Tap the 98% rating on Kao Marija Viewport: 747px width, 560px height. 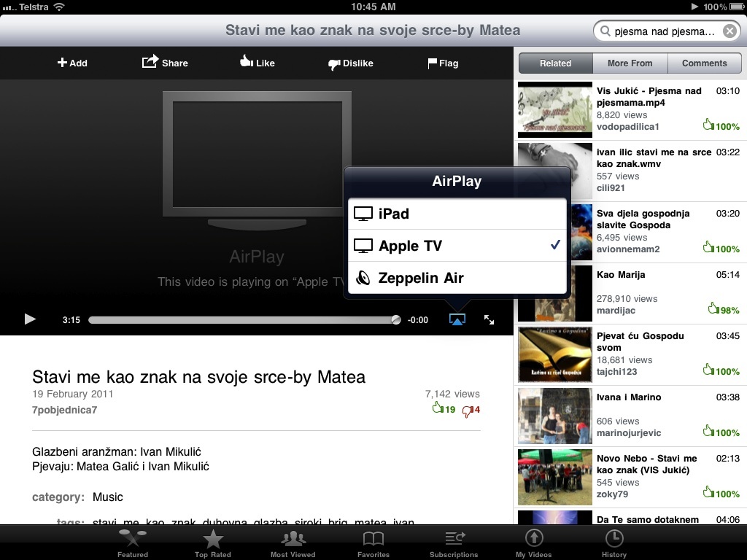click(724, 309)
